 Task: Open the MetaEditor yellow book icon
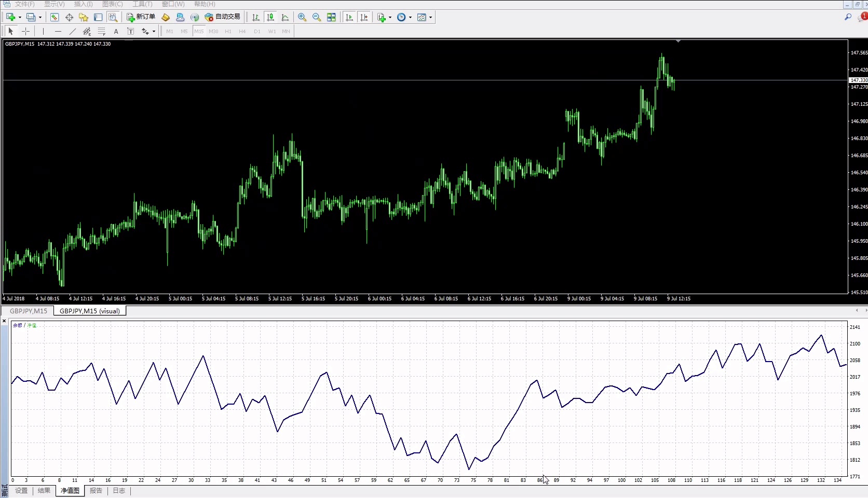(x=166, y=17)
